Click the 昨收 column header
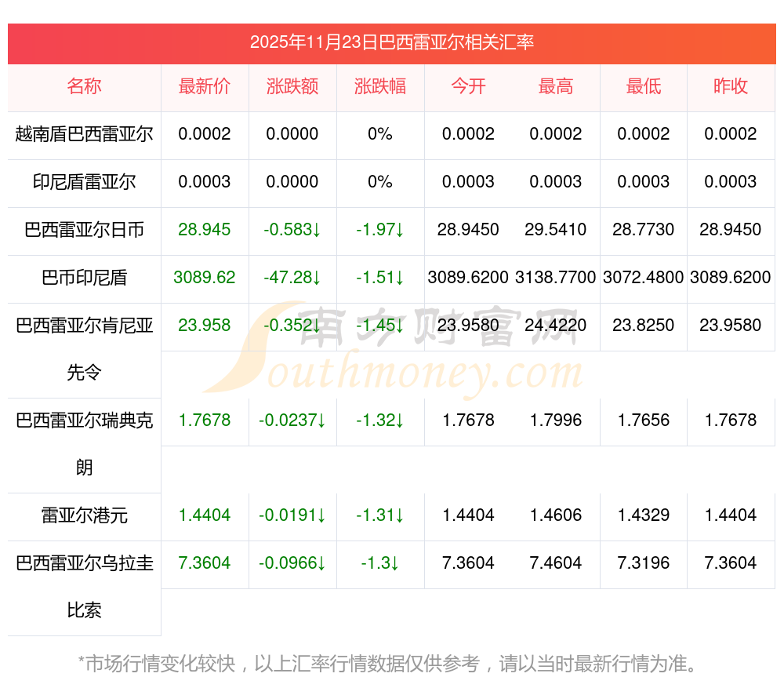784x688 pixels. 731,87
